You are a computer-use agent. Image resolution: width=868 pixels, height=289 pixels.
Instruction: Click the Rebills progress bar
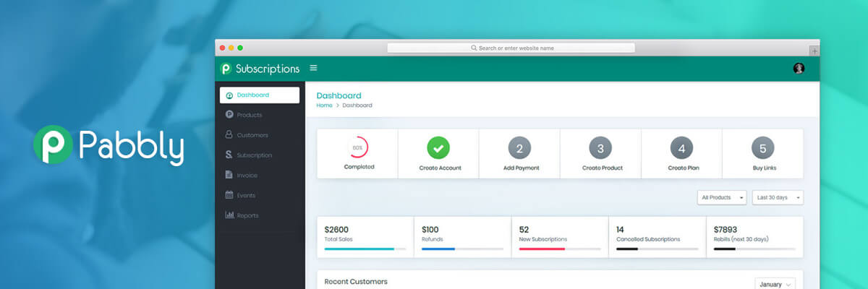(x=754, y=249)
